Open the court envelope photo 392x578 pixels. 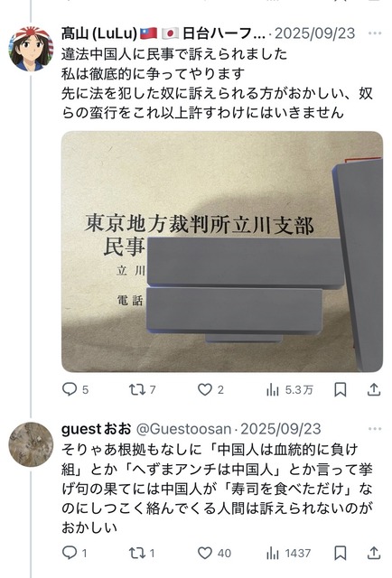coord(222,251)
